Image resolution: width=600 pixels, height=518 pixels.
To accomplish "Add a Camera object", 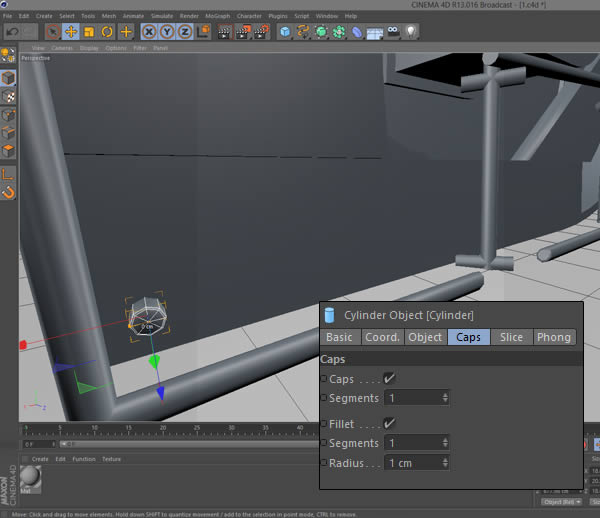I will 393,32.
